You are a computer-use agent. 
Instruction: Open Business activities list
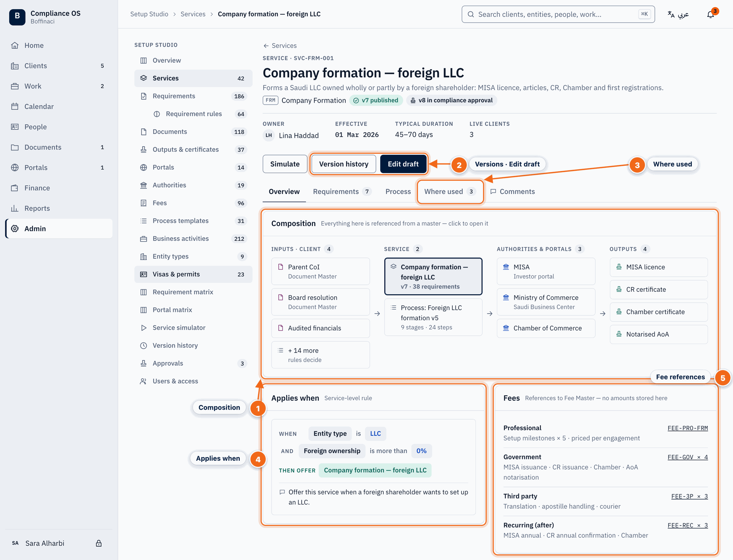pyautogui.click(x=193, y=238)
